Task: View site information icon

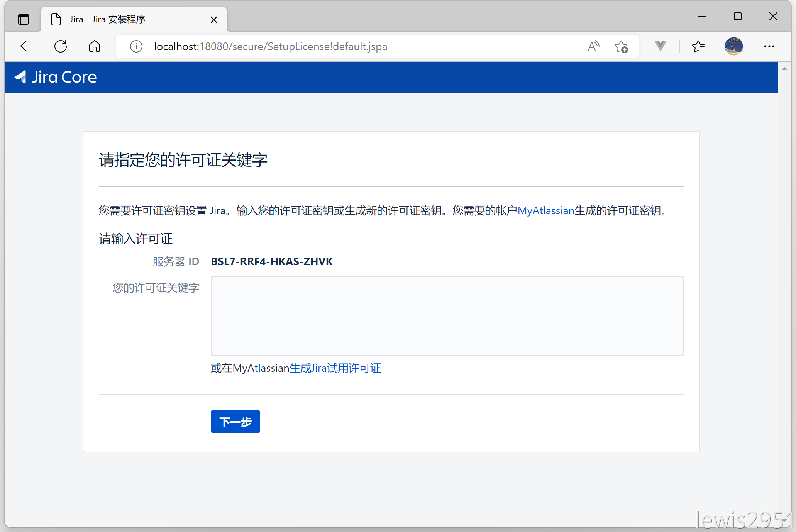Action: (136, 46)
